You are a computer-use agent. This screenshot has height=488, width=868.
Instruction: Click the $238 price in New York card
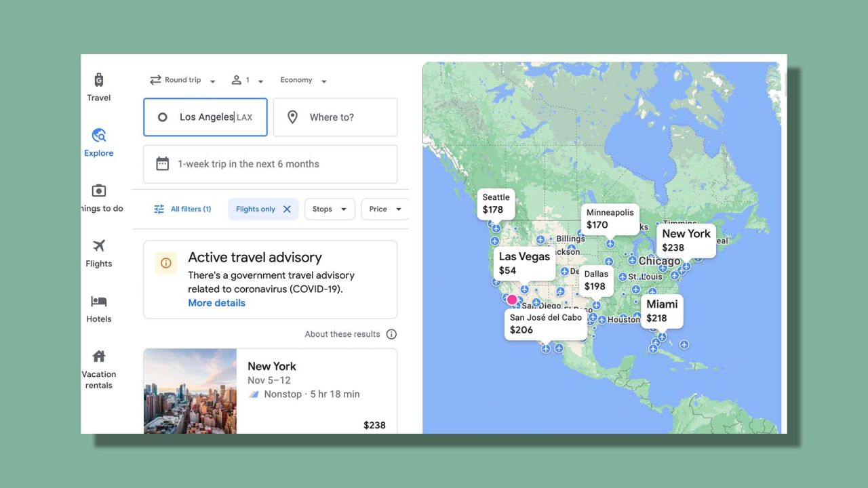point(374,425)
